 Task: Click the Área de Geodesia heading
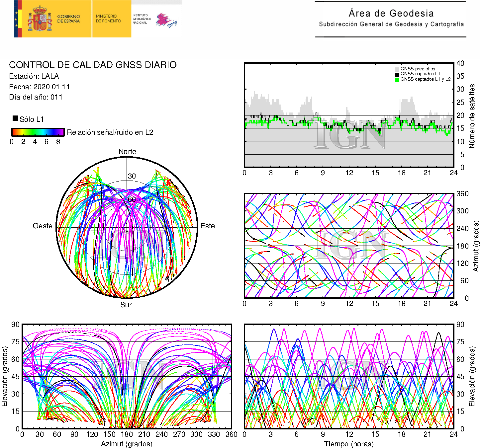391,13
